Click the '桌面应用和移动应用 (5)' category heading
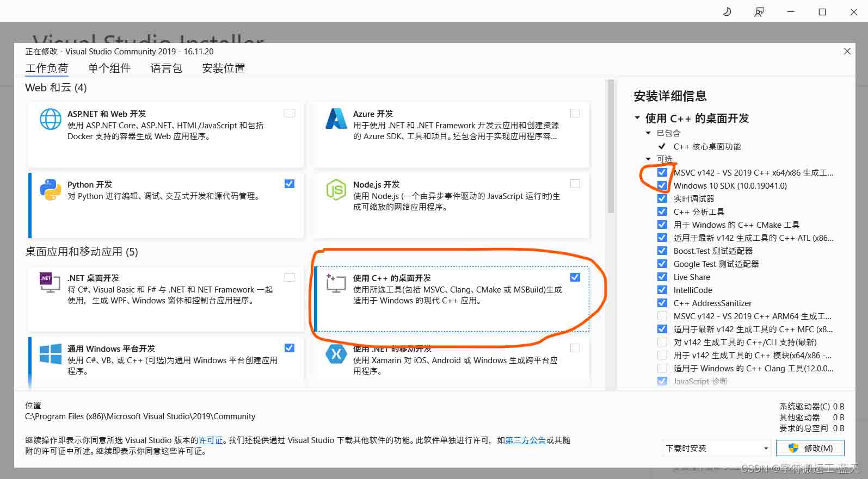 coord(82,252)
